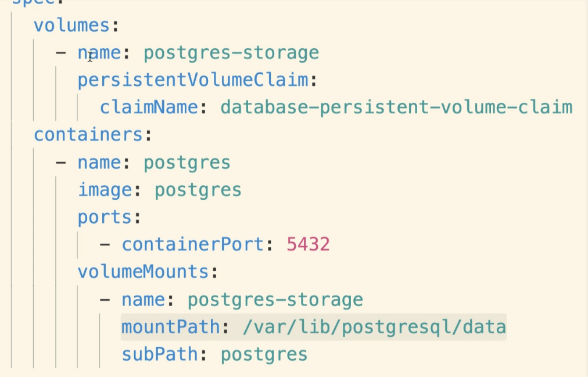Click the image key
Screen dimensions: 588x377
(105, 189)
